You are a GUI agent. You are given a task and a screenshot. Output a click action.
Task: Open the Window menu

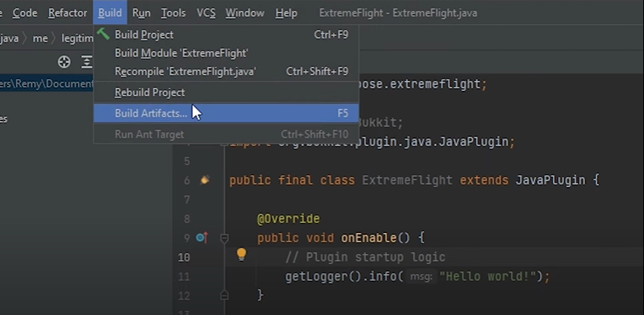pos(244,13)
